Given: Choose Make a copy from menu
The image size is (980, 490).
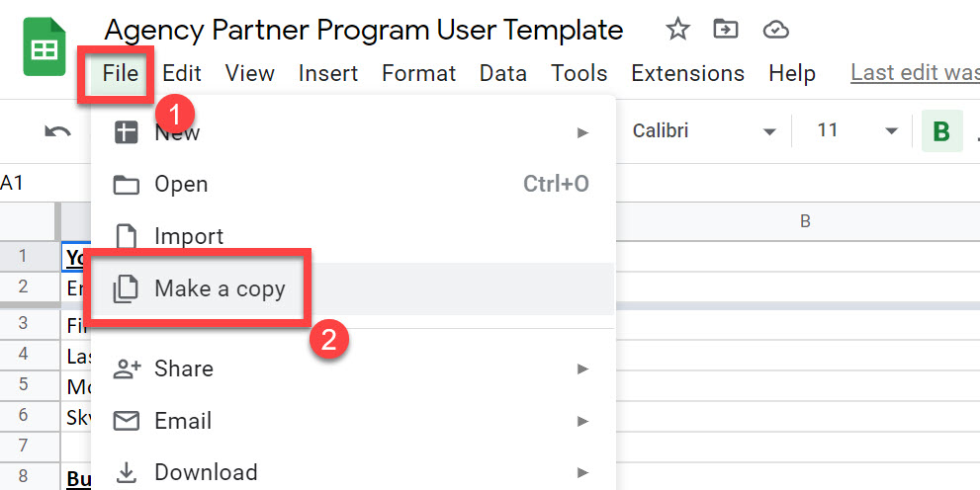Looking at the screenshot, I should (220, 289).
